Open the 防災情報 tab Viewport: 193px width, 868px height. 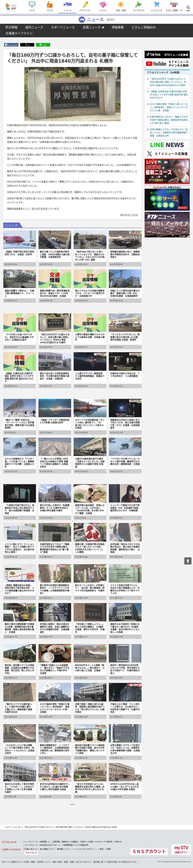point(11,27)
